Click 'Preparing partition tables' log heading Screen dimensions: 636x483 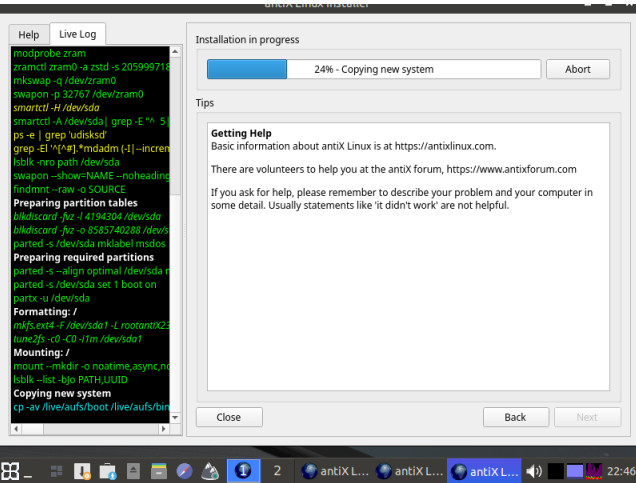pyautogui.click(x=75, y=203)
